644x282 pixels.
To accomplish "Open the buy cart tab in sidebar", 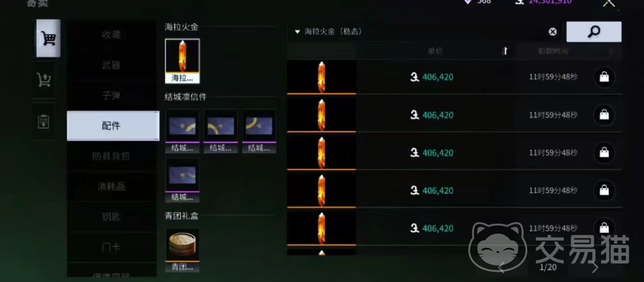I will point(48,38).
